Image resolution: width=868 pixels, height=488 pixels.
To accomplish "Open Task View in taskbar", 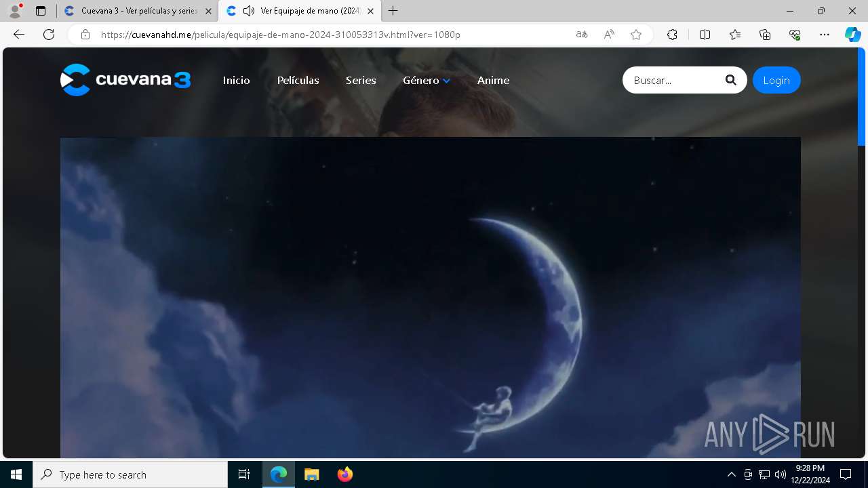I will tap(244, 474).
